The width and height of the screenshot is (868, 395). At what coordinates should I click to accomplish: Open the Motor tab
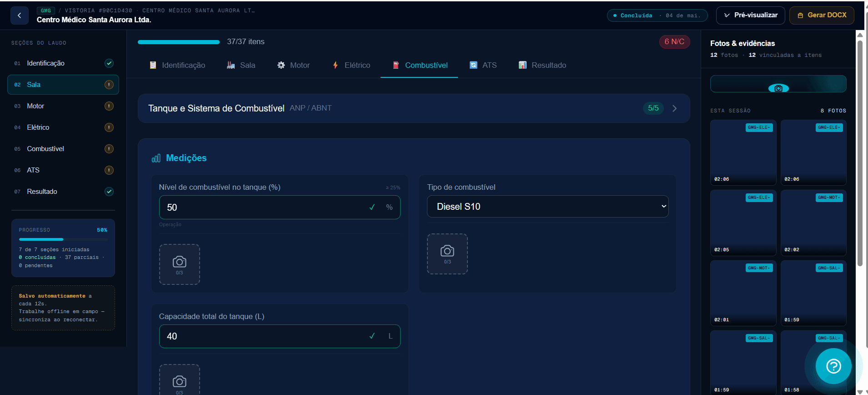click(294, 66)
